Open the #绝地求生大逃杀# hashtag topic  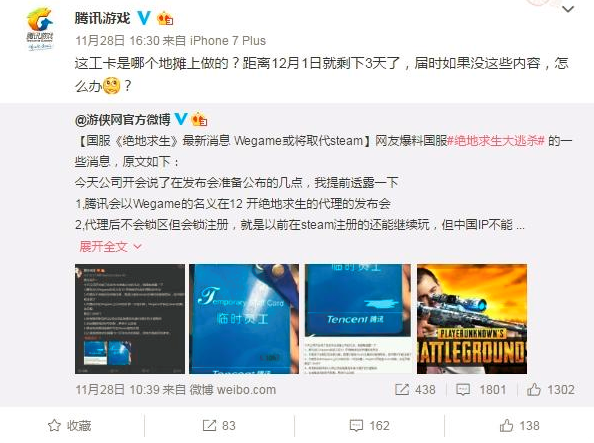496,141
